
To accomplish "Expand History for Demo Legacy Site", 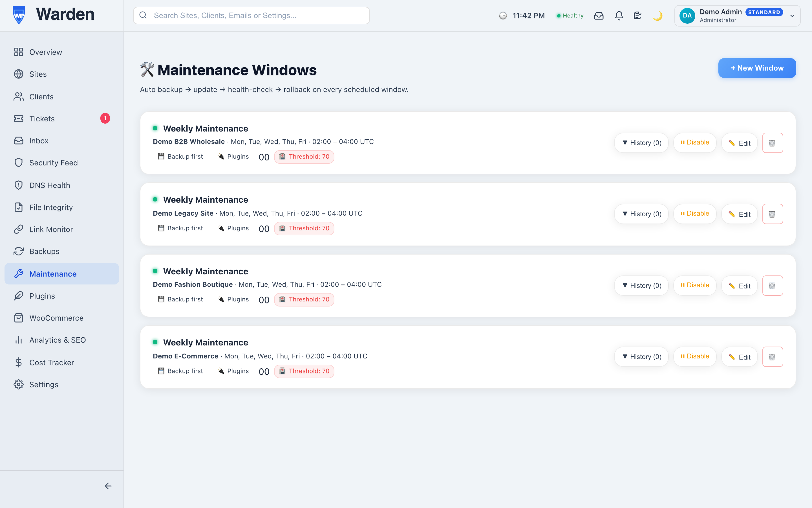I will pos(641,214).
